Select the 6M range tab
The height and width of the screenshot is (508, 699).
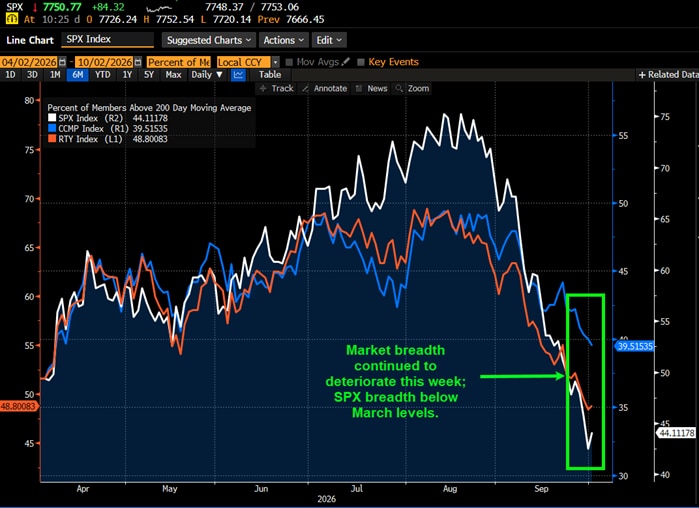click(78, 75)
